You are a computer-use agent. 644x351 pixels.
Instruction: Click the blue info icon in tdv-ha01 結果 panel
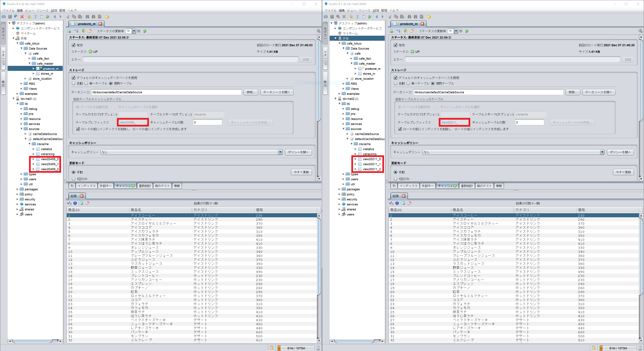point(75,203)
